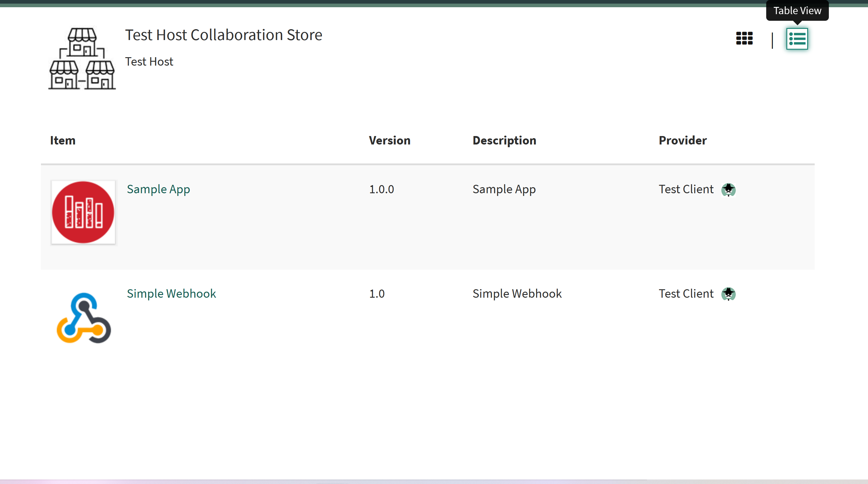
Task: Select the Table View list icon
Action: point(797,39)
